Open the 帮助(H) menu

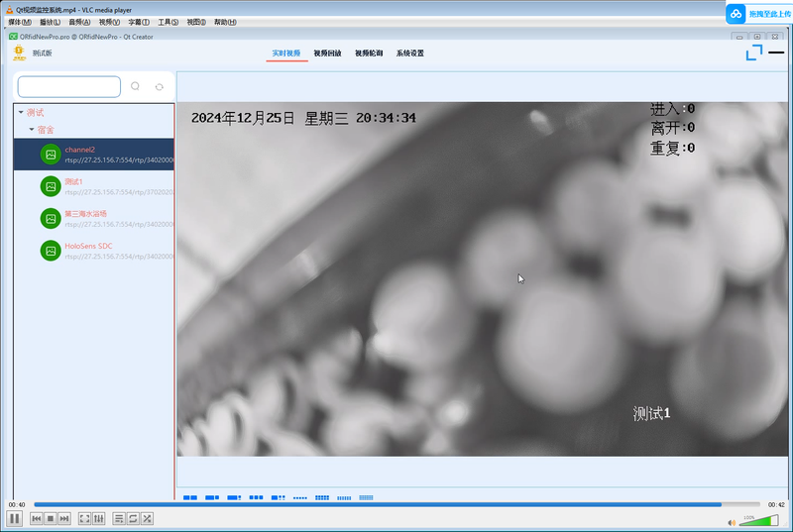tap(225, 22)
